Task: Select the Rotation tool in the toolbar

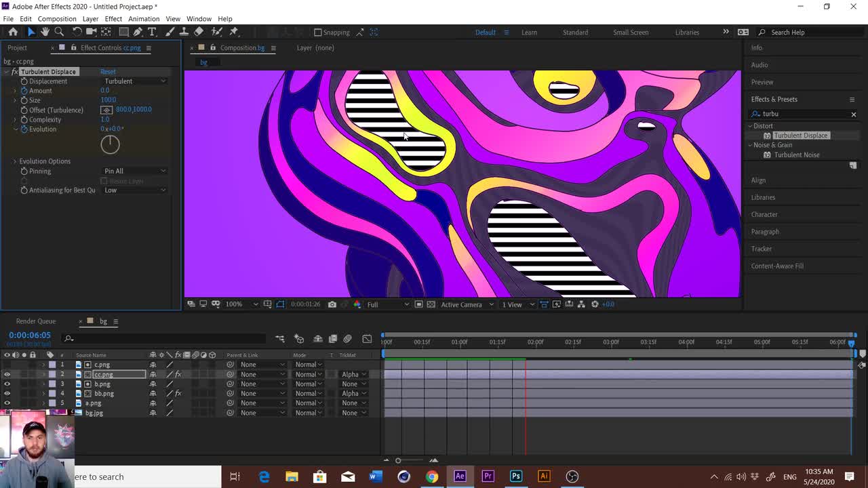Action: point(77,32)
